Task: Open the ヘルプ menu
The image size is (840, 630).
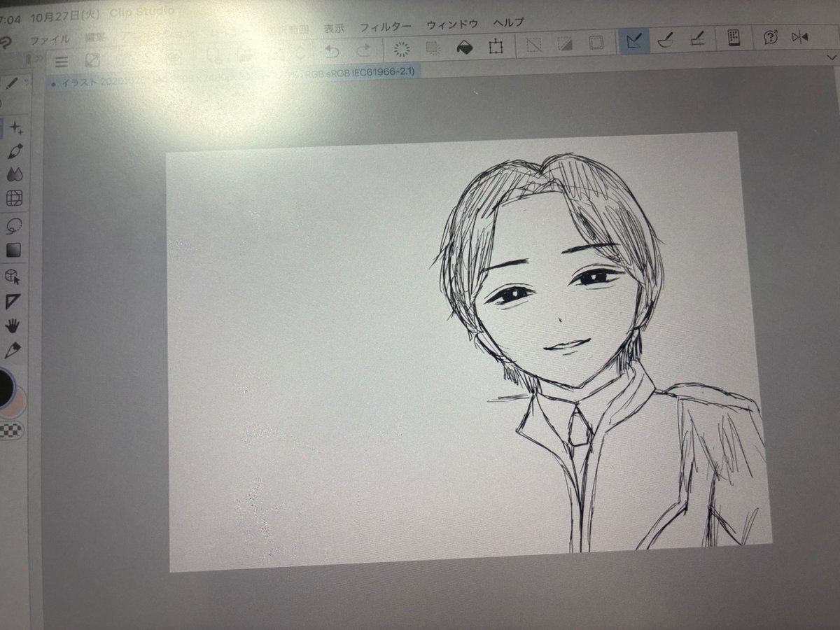Action: [x=508, y=22]
